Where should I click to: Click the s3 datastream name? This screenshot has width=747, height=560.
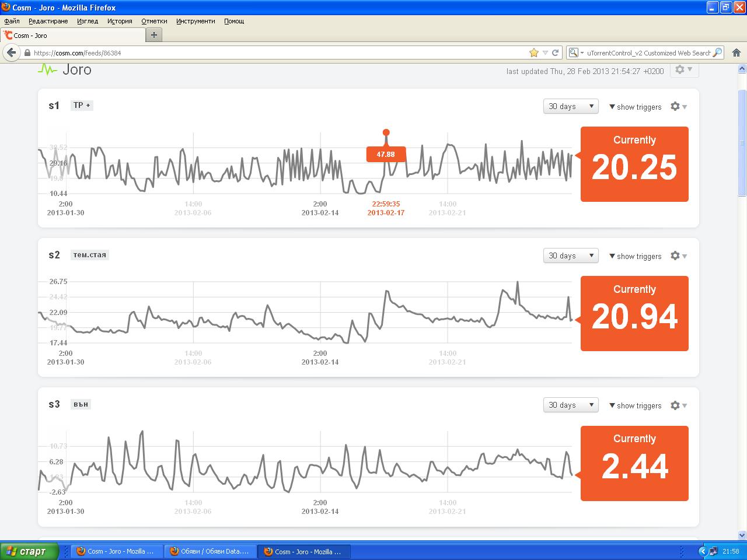click(x=54, y=404)
